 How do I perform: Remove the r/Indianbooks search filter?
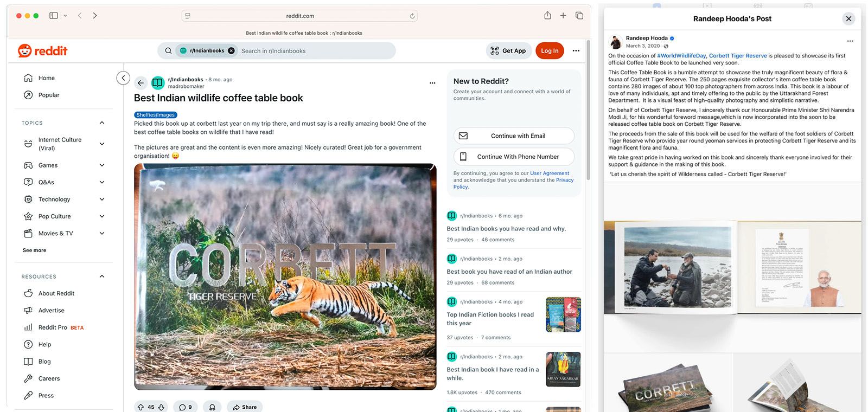point(231,51)
